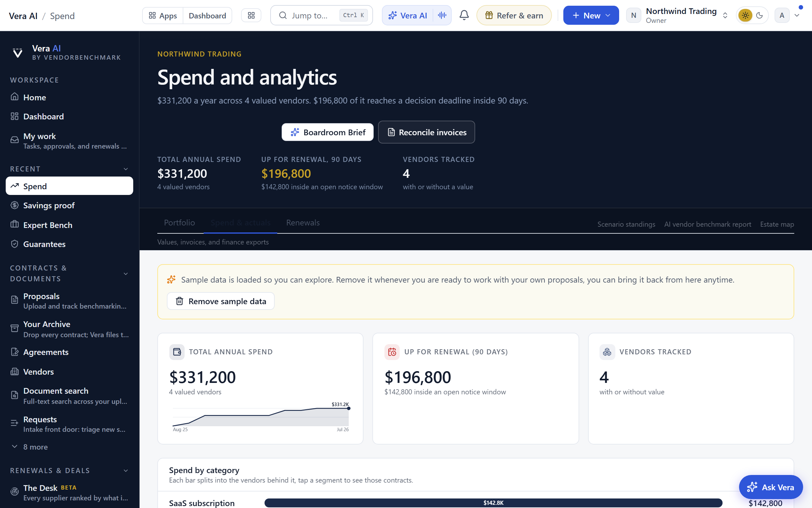
Task: Click the Document search icon
Action: (14, 395)
